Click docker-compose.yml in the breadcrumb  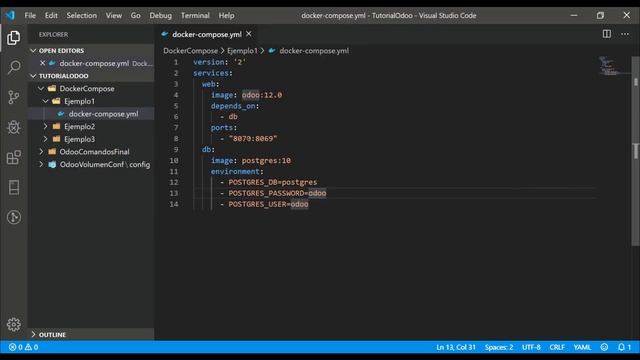point(314,51)
